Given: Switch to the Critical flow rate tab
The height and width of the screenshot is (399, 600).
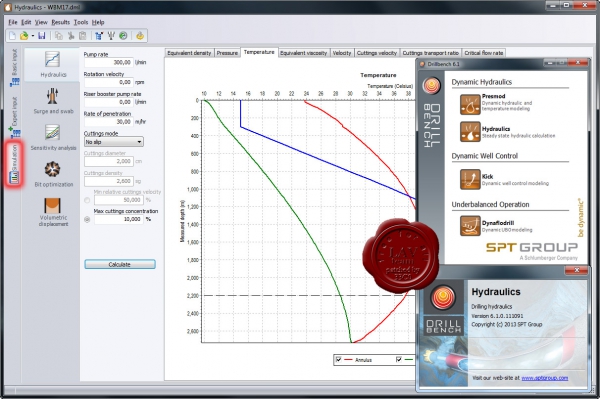Looking at the screenshot, I should [x=484, y=53].
